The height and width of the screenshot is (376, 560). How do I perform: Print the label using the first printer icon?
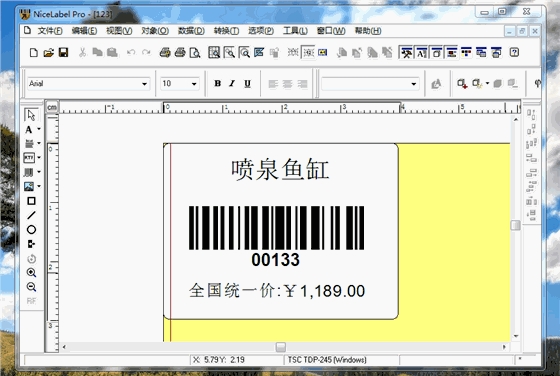pos(165,53)
